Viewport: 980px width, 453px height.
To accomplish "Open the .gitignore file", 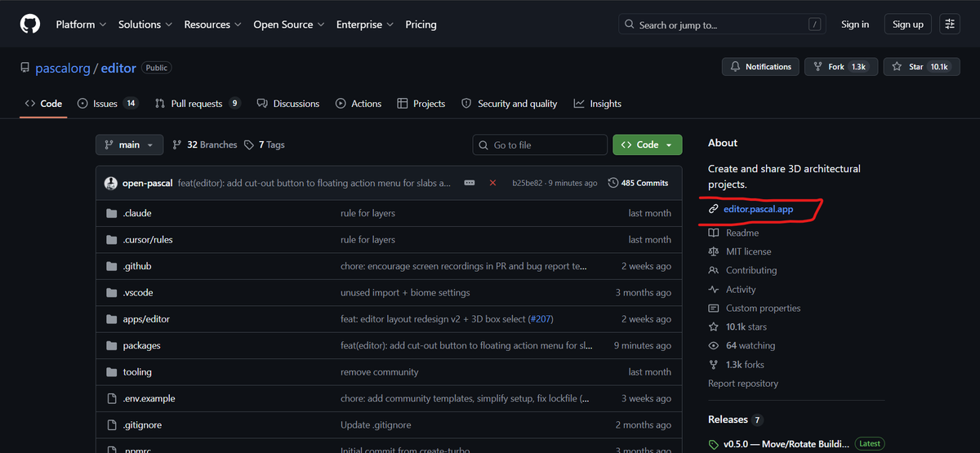I will point(143,425).
